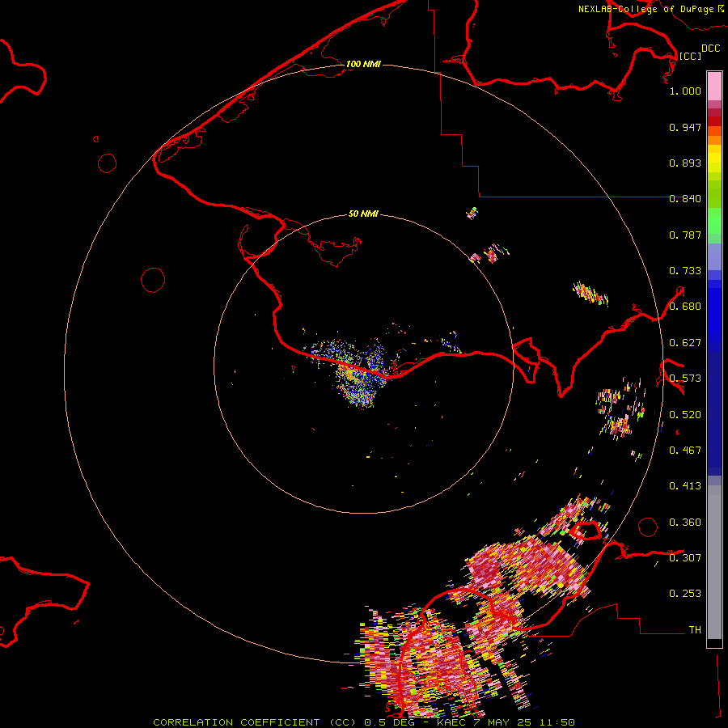Screen dimensions: 728x728
Task: Select the 0.893 scale value
Action: [x=685, y=163]
